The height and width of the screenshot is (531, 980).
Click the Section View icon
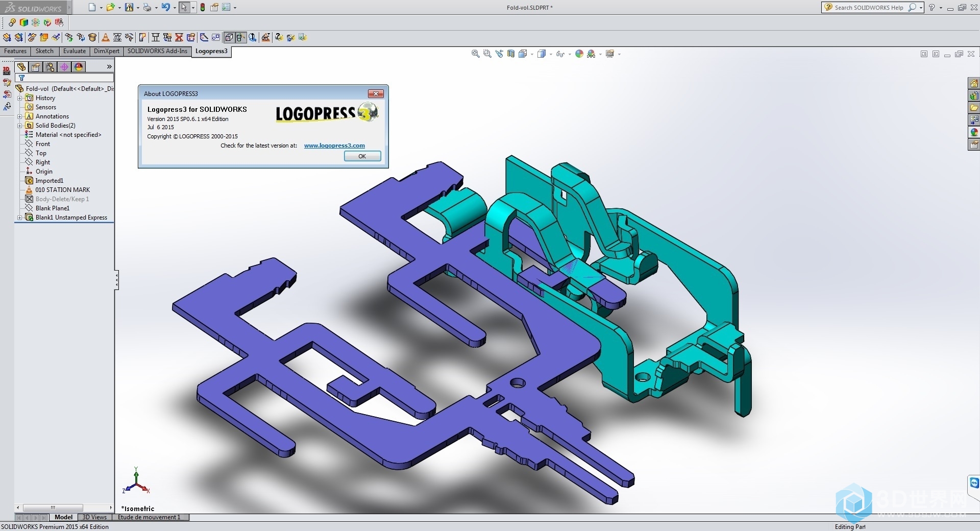click(x=511, y=54)
